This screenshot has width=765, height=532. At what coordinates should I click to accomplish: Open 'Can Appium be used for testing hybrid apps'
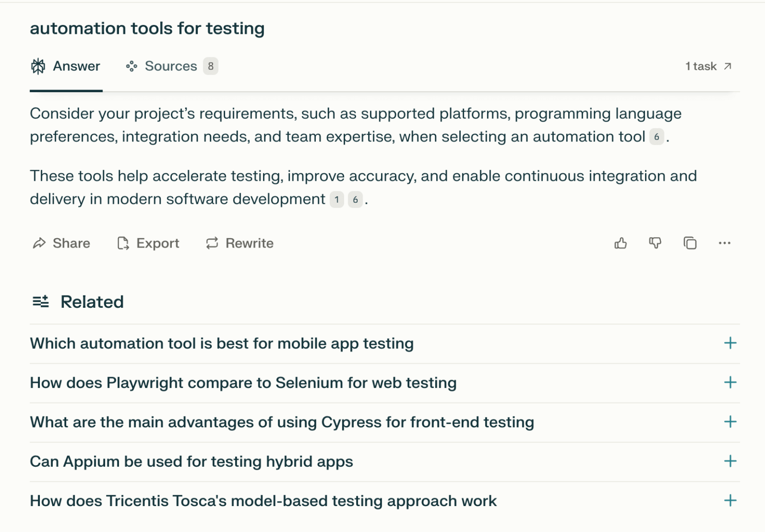191,462
